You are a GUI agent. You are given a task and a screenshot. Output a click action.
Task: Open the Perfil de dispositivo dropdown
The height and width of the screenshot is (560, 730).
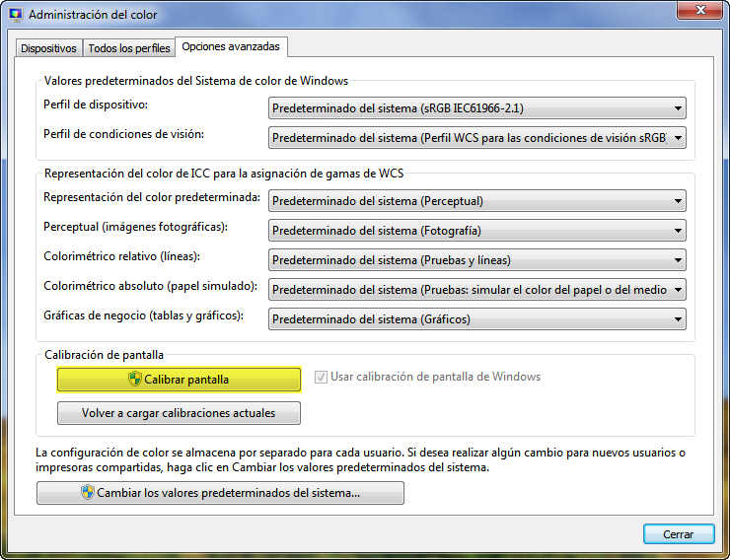477,108
